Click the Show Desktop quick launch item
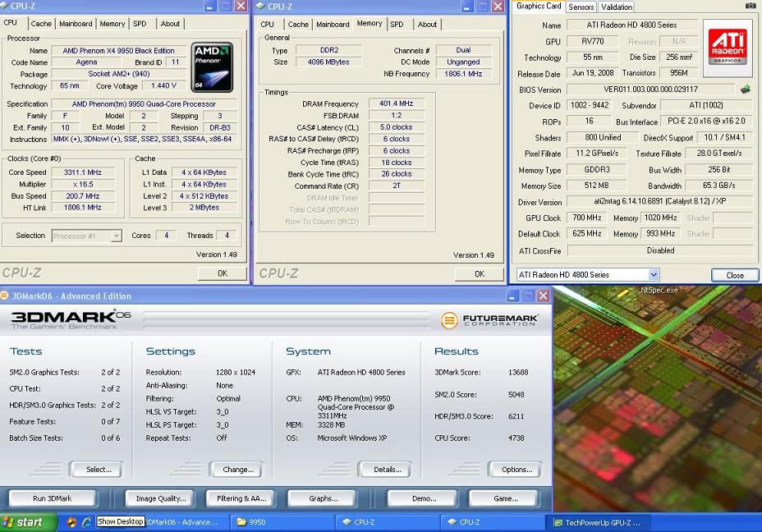The width and height of the screenshot is (762, 532). pyautogui.click(x=121, y=521)
